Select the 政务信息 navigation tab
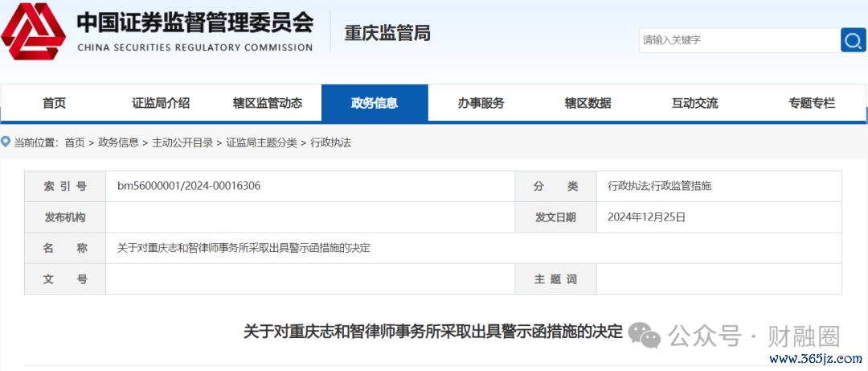The width and height of the screenshot is (868, 371). tap(375, 102)
